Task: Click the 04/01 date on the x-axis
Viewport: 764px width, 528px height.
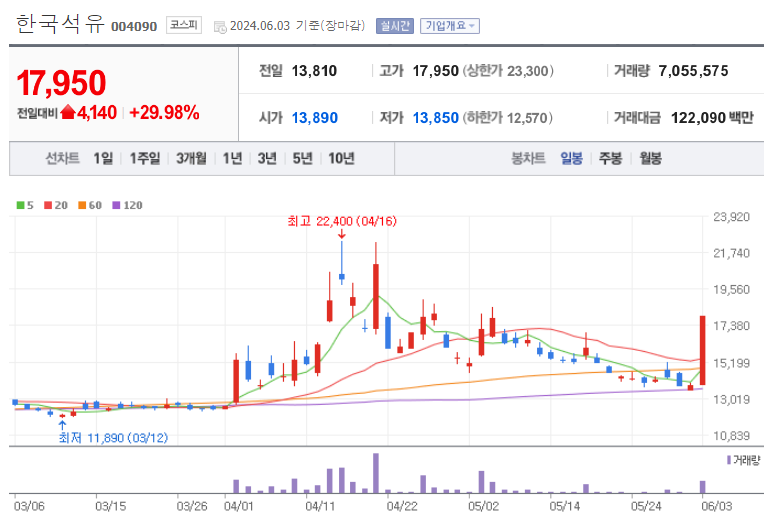Action: (x=239, y=506)
